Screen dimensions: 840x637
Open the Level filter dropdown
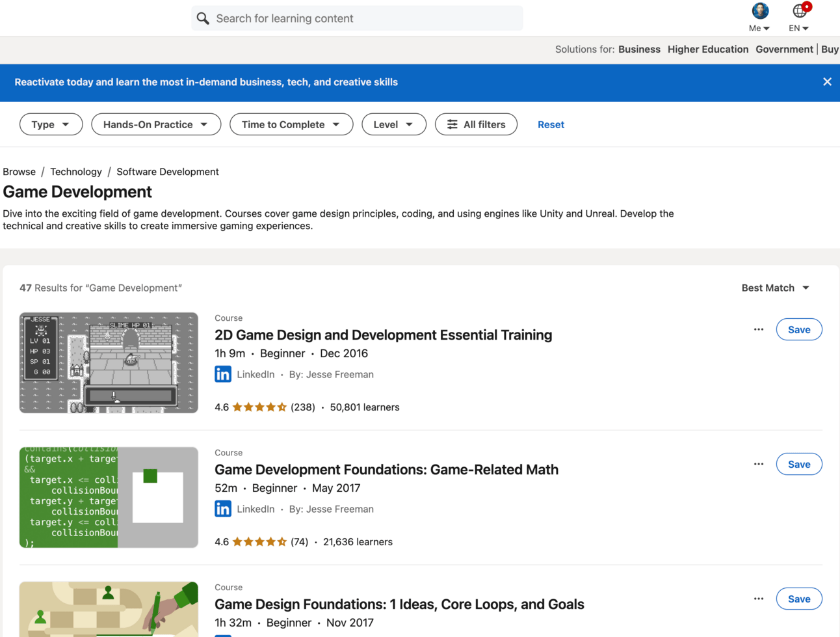click(x=394, y=124)
